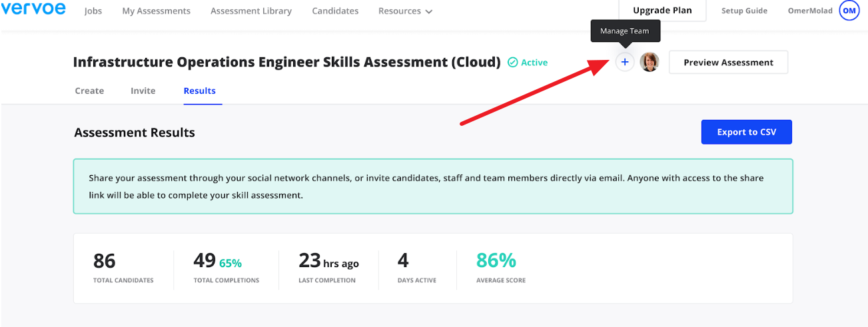868x327 pixels.
Task: Click the OM user profile circle
Action: 849,11
